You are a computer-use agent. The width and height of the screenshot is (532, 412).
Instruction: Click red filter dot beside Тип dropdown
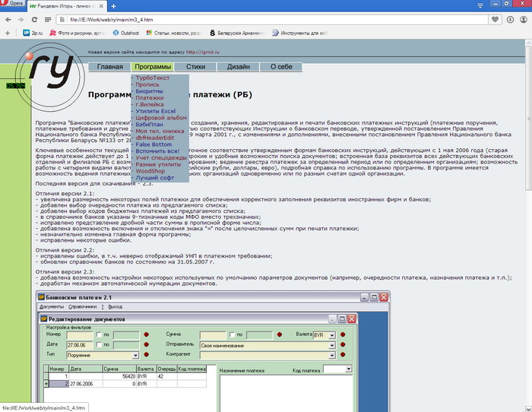146,355
